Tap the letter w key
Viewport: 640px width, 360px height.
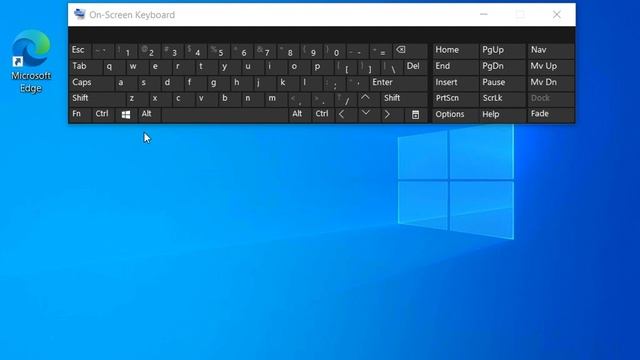tap(138, 67)
